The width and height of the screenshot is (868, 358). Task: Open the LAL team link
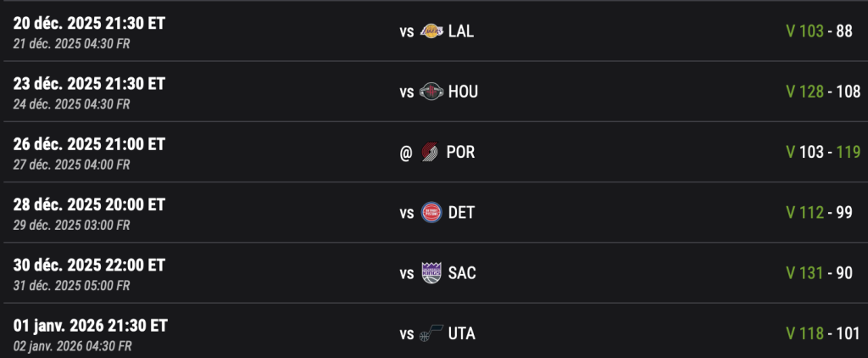pyautogui.click(x=461, y=31)
